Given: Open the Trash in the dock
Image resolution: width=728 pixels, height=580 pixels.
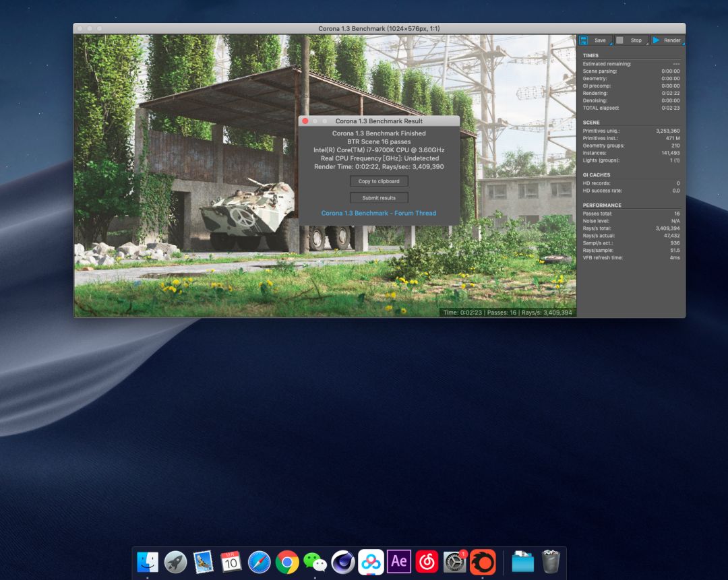Looking at the screenshot, I should click(551, 561).
